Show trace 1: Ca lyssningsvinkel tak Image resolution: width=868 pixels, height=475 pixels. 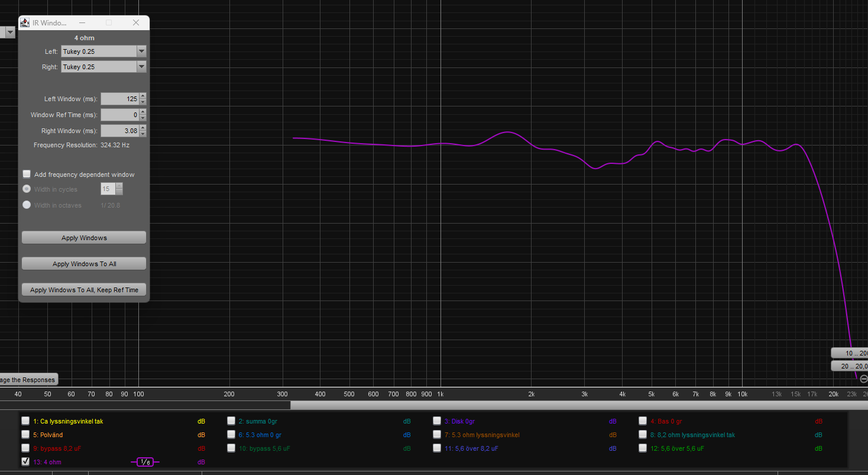coord(25,421)
